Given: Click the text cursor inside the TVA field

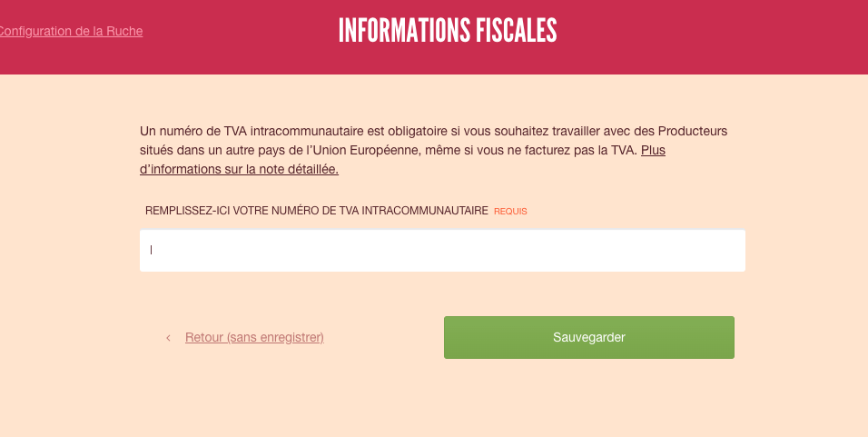Looking at the screenshot, I should click(151, 250).
